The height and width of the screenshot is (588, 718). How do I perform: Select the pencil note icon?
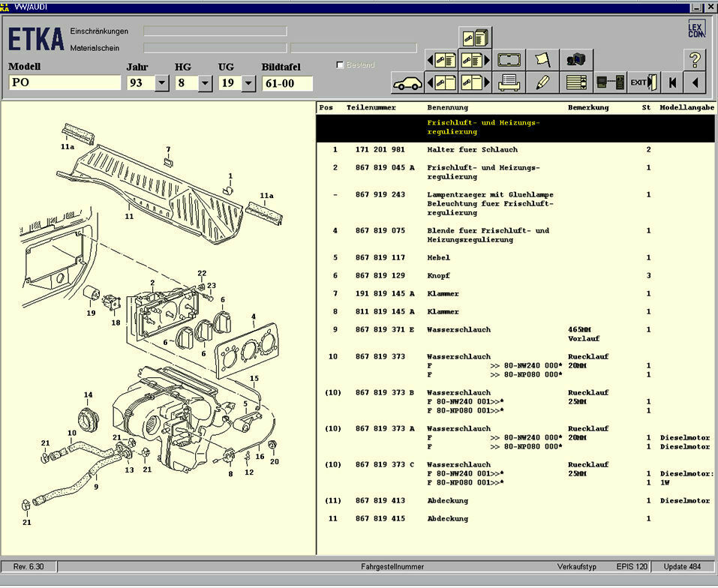(543, 82)
